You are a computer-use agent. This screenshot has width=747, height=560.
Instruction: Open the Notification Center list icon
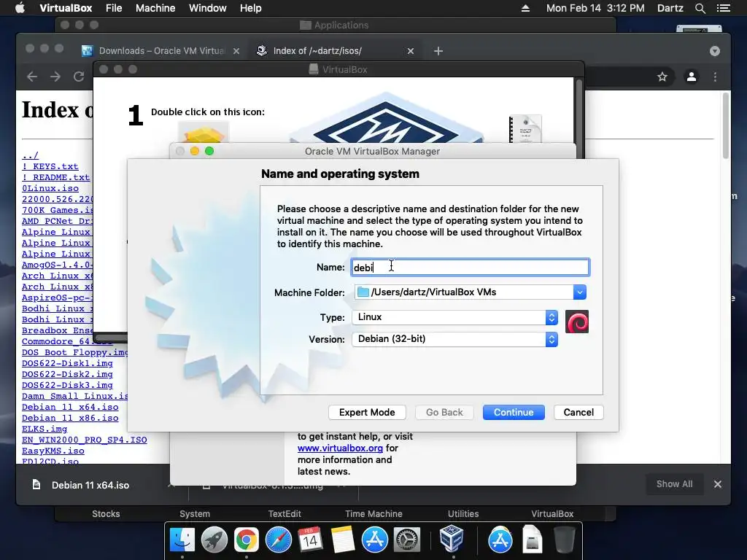[x=723, y=8]
